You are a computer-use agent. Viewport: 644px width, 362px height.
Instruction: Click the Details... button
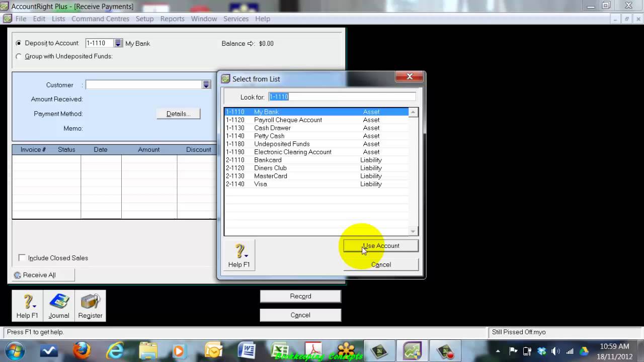(x=178, y=114)
